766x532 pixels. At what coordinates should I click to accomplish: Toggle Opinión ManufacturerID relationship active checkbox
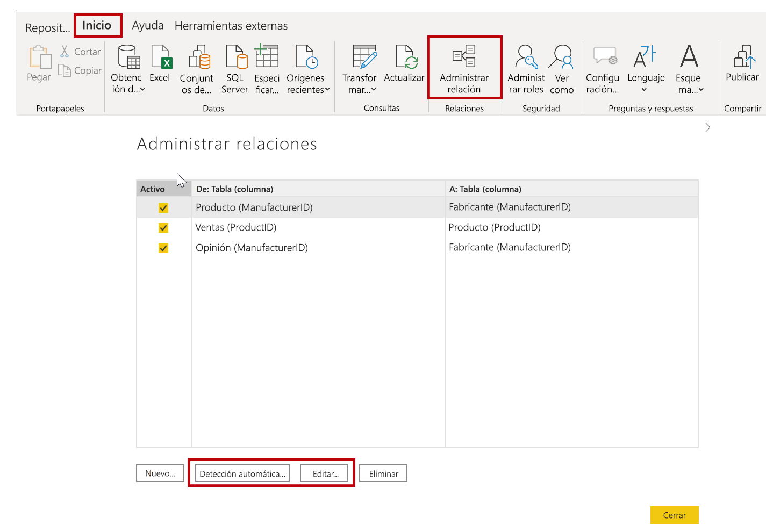pyautogui.click(x=163, y=248)
